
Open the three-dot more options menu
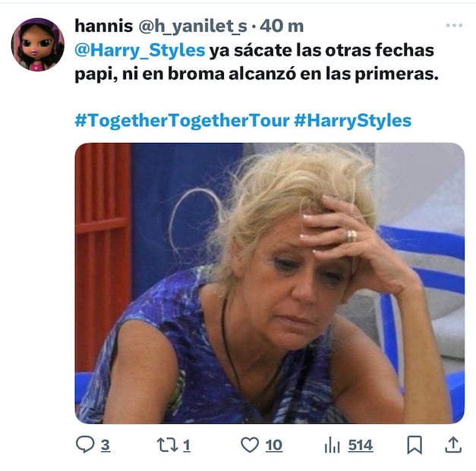(x=454, y=26)
